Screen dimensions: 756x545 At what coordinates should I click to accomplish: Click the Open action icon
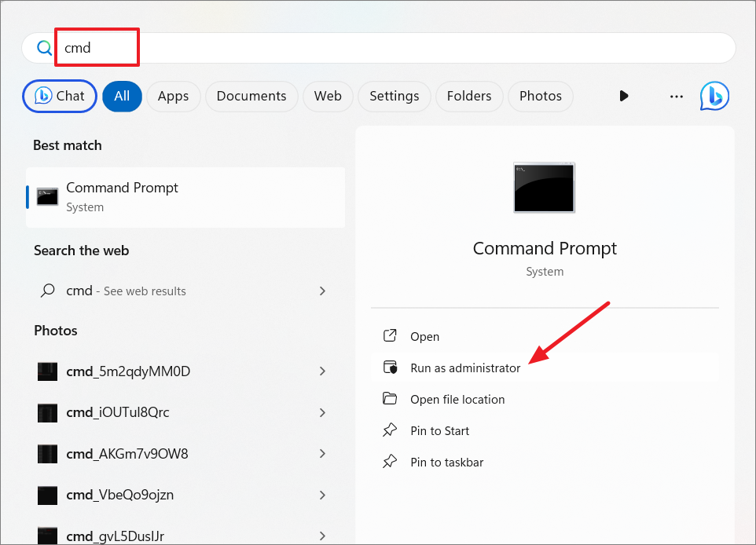click(x=390, y=336)
